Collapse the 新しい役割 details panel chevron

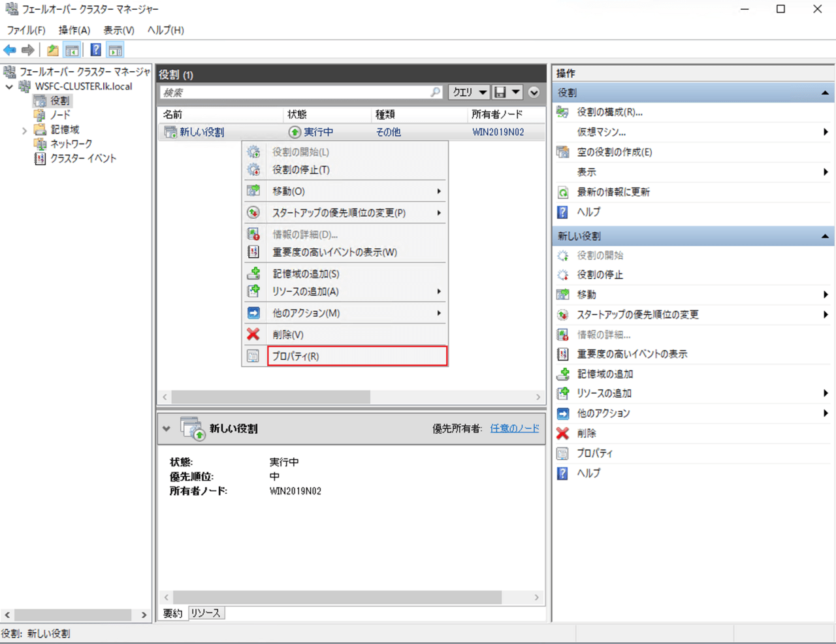point(167,429)
